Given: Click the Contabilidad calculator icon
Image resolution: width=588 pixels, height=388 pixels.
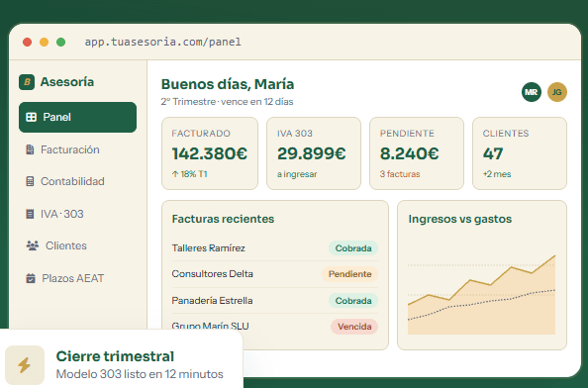Looking at the screenshot, I should coord(30,181).
